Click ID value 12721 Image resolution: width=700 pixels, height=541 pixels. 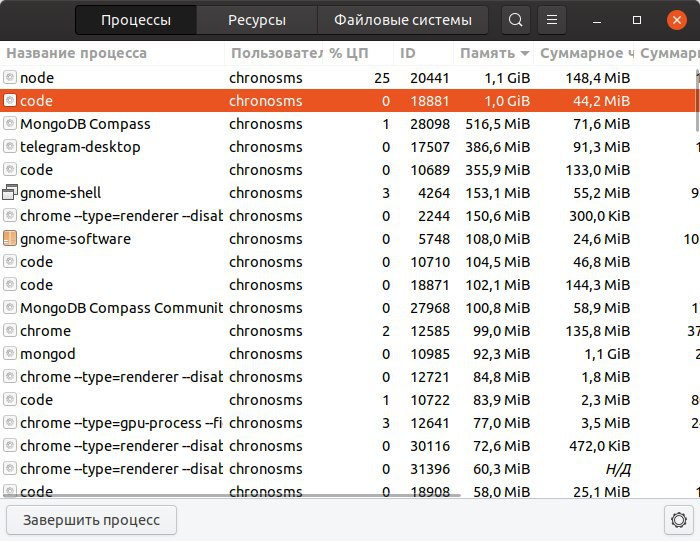coord(430,377)
